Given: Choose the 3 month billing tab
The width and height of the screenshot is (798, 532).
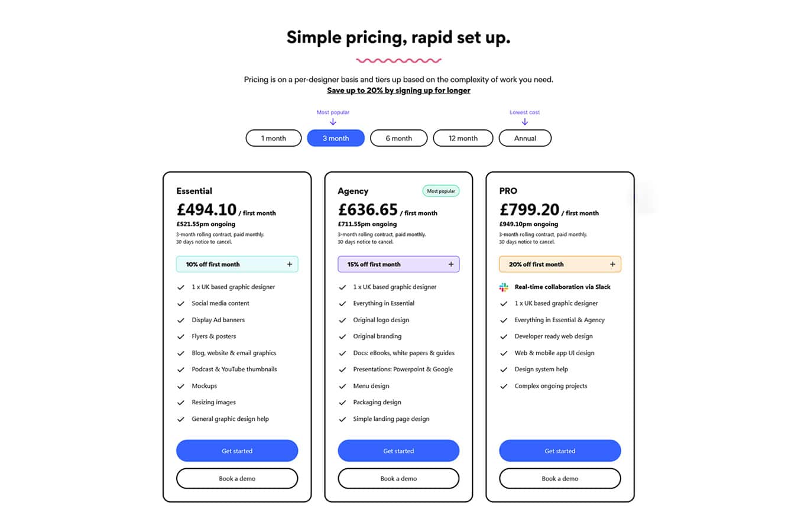Looking at the screenshot, I should pyautogui.click(x=336, y=138).
